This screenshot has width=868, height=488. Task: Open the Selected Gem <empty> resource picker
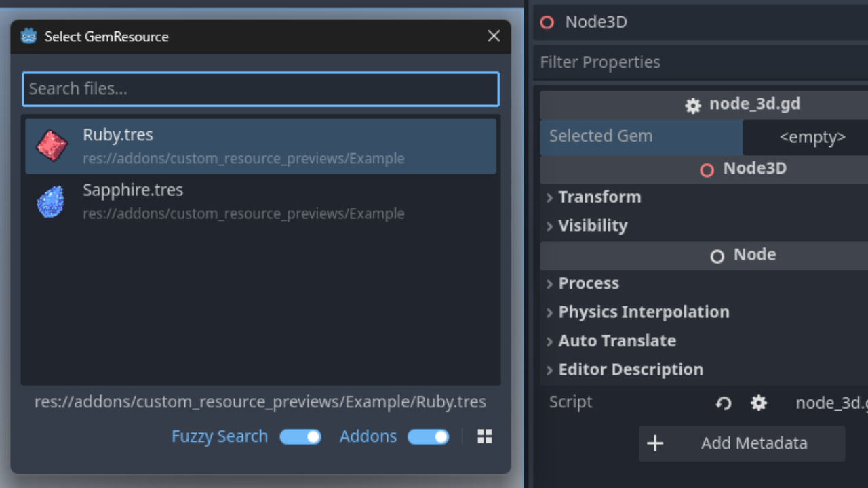point(806,137)
